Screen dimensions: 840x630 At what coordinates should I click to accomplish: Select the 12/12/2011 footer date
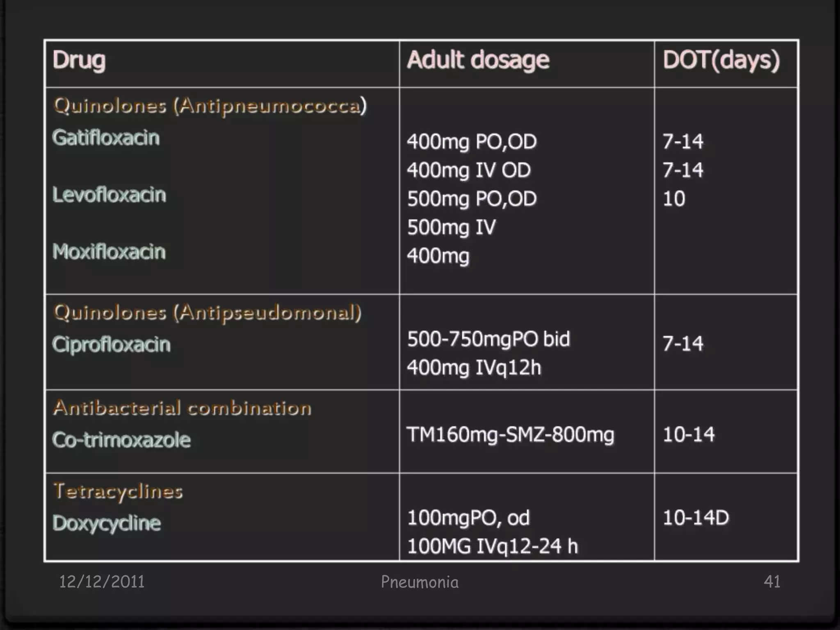pyautogui.click(x=102, y=582)
